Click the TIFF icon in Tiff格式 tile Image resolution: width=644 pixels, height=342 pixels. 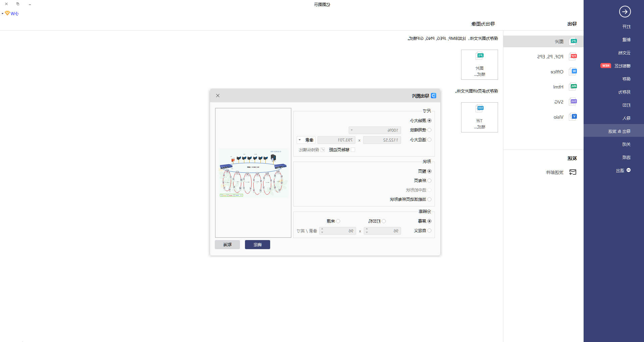[x=480, y=109]
